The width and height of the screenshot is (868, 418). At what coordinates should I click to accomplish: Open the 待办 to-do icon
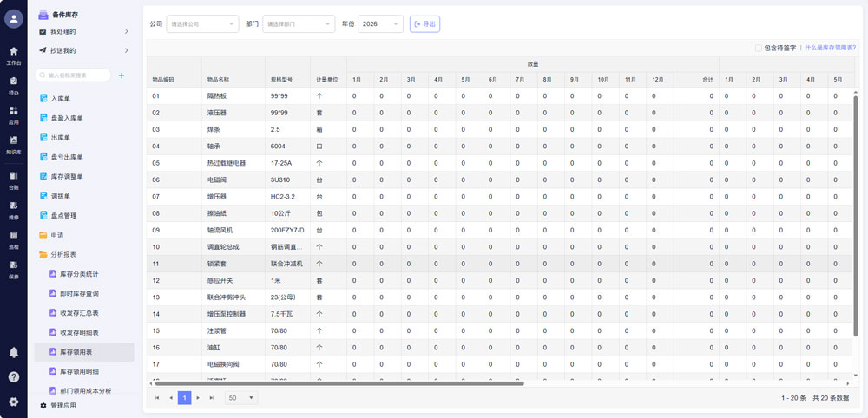[x=13, y=84]
